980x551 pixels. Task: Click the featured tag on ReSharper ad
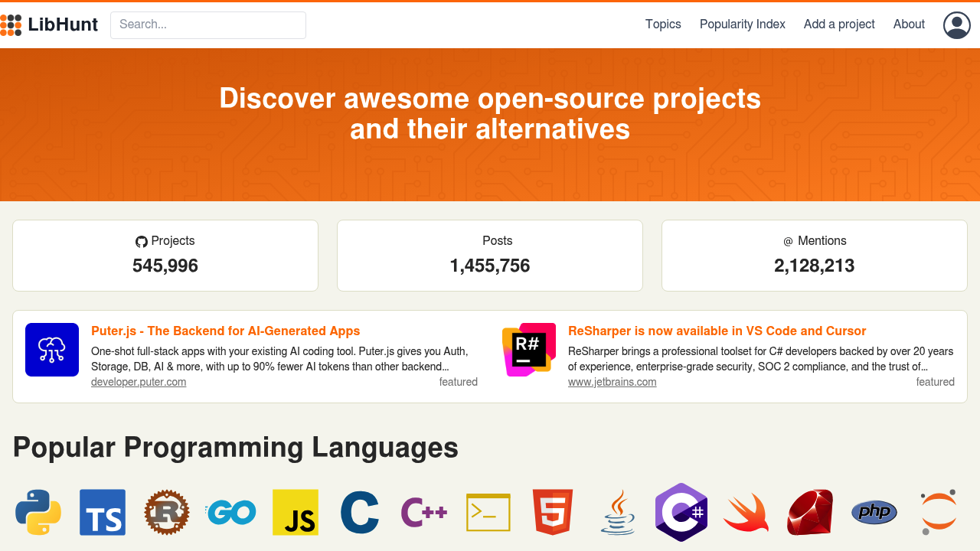(936, 382)
